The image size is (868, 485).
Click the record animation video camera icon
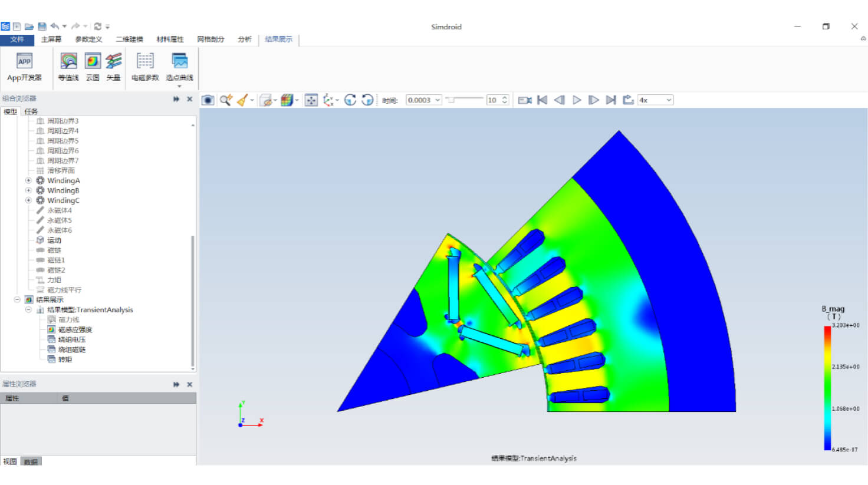click(525, 100)
